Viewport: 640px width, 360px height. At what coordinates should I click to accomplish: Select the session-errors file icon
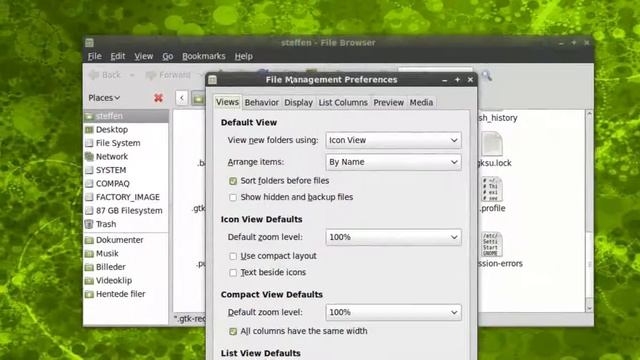pyautogui.click(x=492, y=244)
